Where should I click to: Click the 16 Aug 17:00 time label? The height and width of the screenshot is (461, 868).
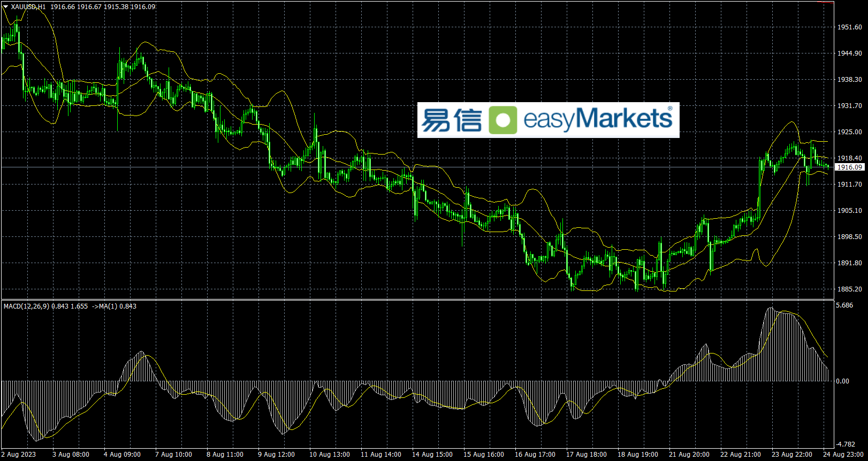click(x=535, y=455)
